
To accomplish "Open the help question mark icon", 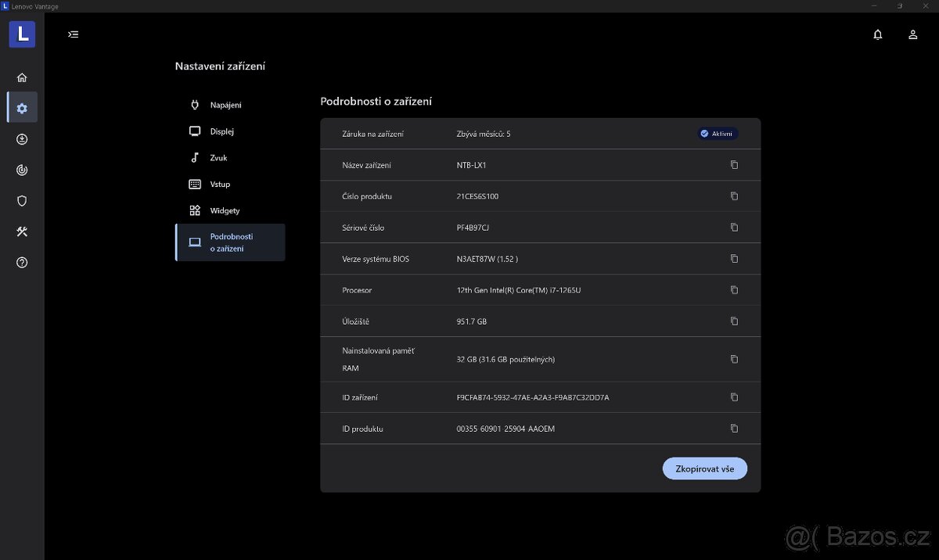I will (x=22, y=263).
